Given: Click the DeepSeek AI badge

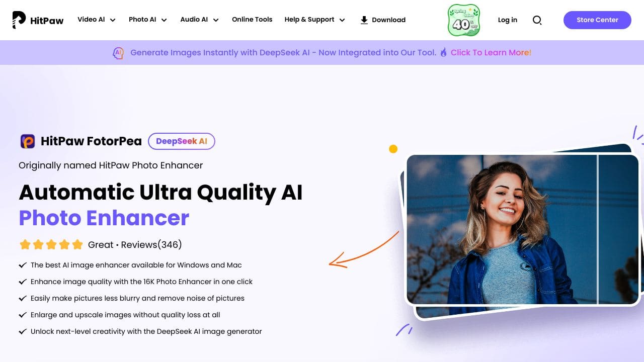Looking at the screenshot, I should [x=182, y=141].
